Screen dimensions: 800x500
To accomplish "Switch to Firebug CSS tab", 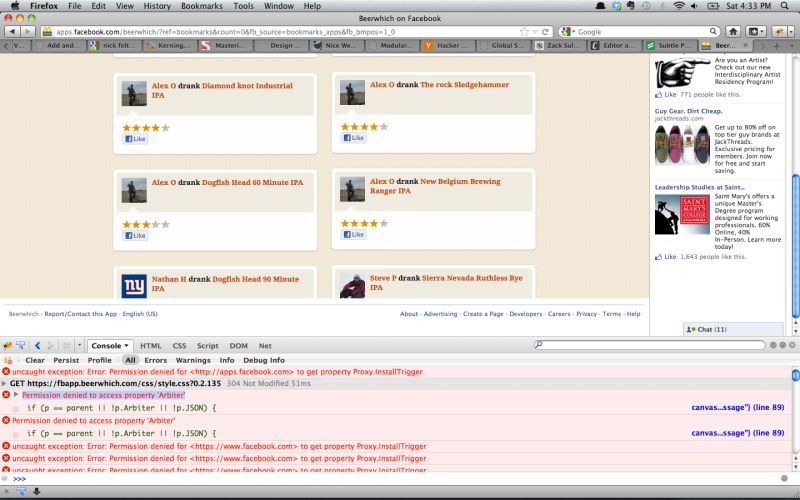I will tap(179, 345).
